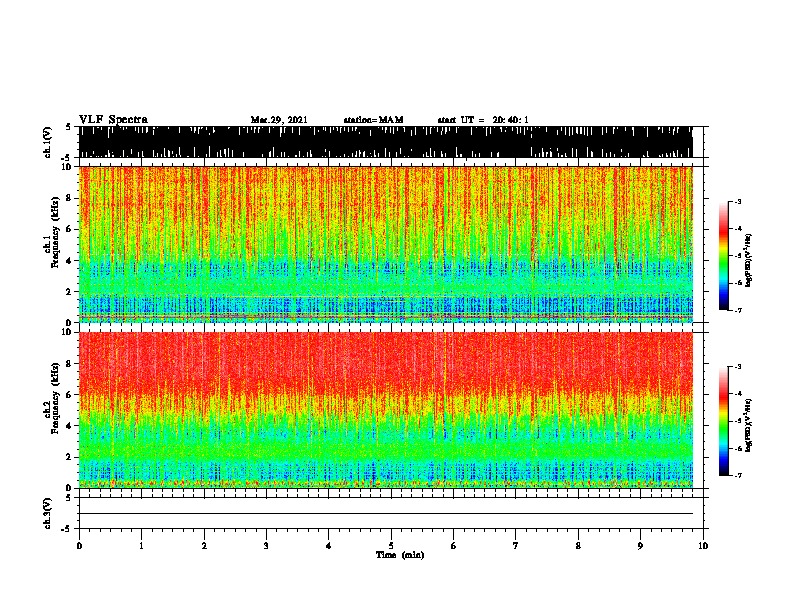The image size is (792, 612).
Task: Click the "start UT = 20:40:1" header text
Action: tap(483, 120)
